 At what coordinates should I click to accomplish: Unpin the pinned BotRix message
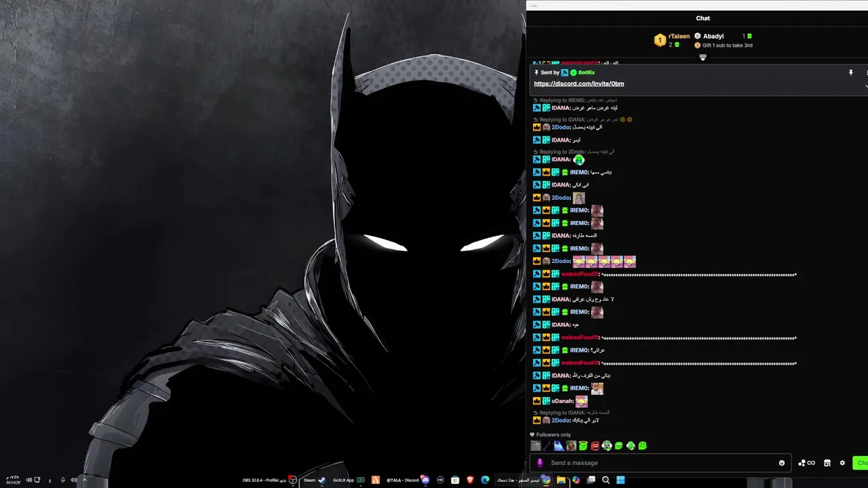click(x=850, y=73)
